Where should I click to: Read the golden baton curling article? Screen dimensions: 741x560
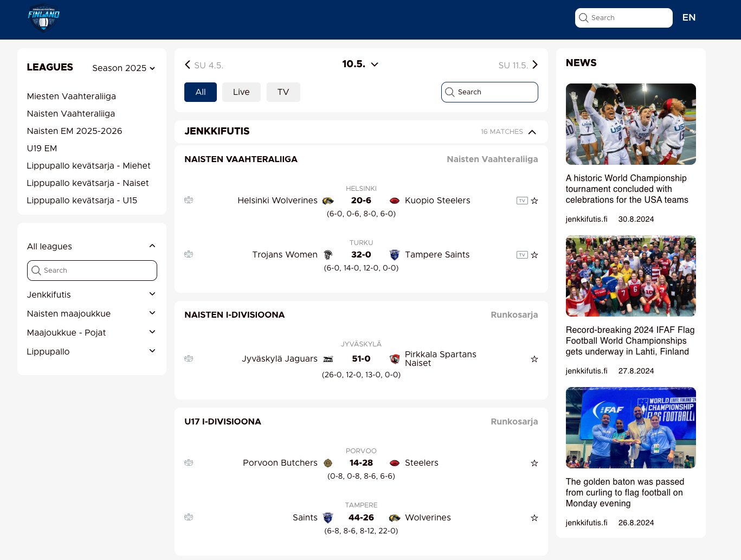625,493
